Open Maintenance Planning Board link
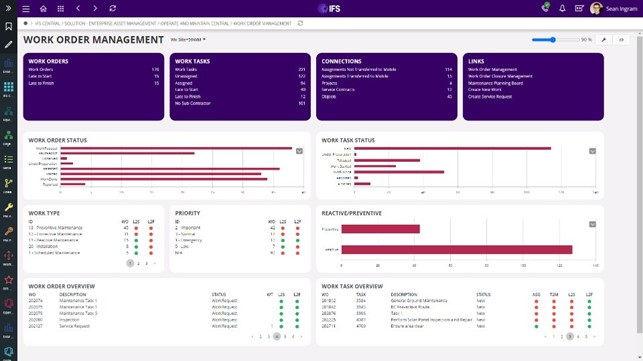Viewport: 643px width, 361px height. pos(495,83)
